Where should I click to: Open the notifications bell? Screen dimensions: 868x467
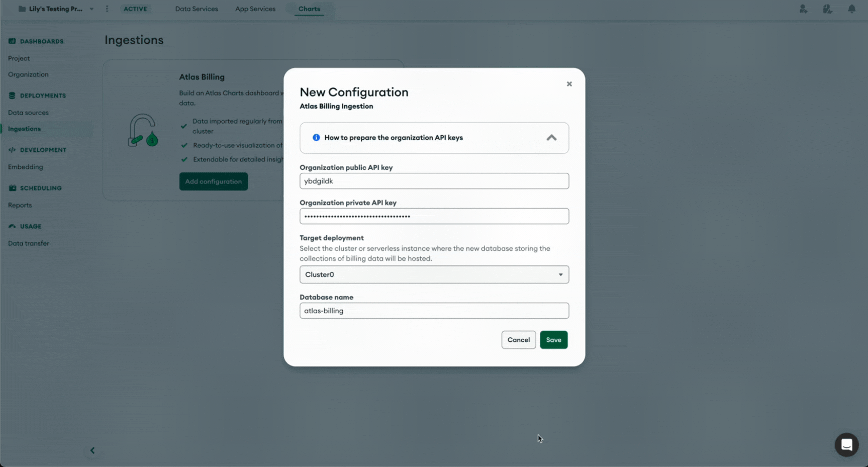coord(851,9)
